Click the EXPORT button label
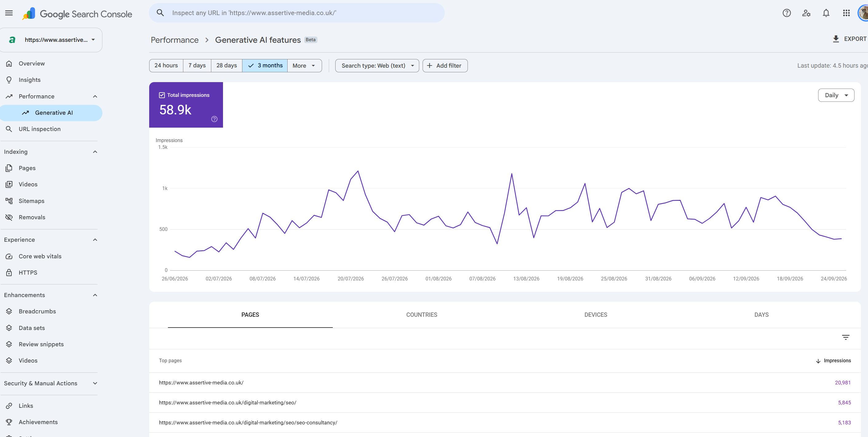868x437 pixels. tap(855, 39)
